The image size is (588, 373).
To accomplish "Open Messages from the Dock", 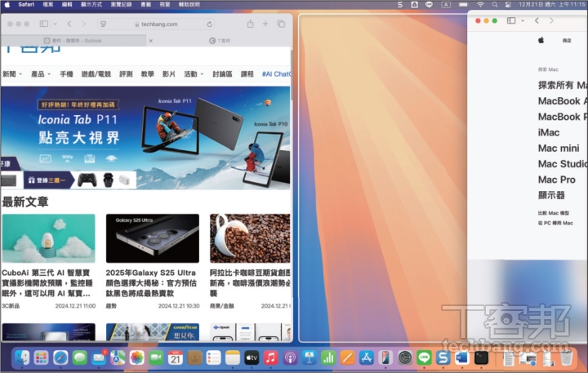I will 79,357.
